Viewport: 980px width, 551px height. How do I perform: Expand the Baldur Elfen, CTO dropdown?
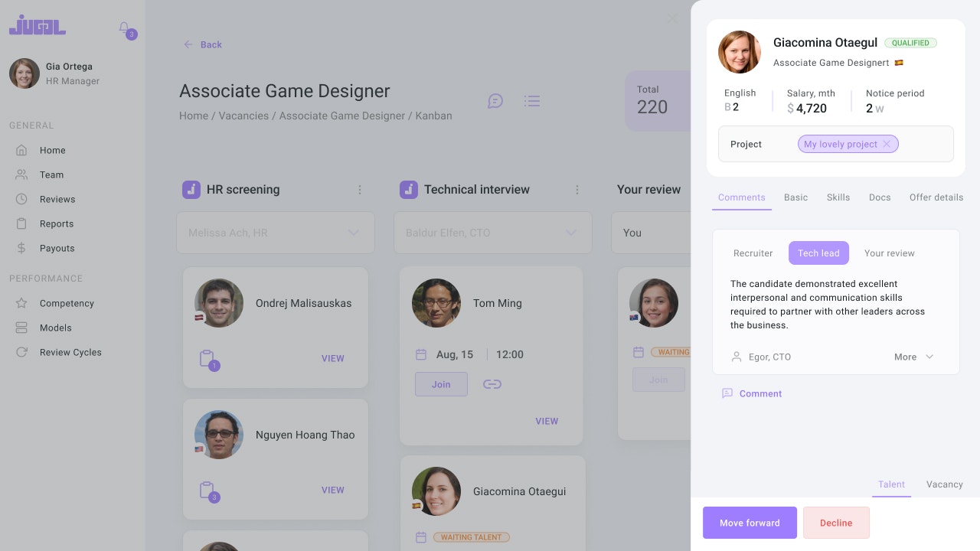[x=493, y=233]
